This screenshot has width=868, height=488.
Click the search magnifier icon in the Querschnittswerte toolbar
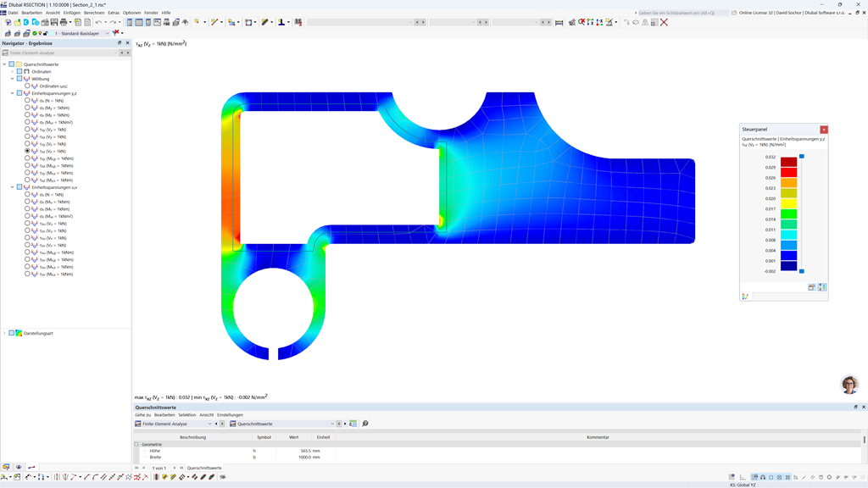364,424
